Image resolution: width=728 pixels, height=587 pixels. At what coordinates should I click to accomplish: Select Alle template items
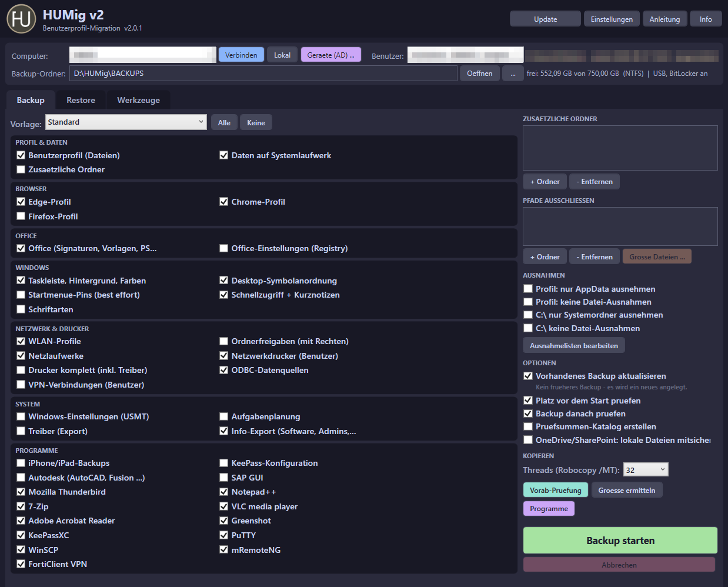point(224,122)
